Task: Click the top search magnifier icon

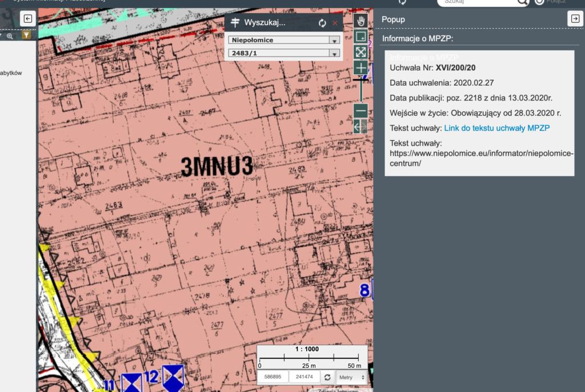Action: pyautogui.click(x=522, y=2)
